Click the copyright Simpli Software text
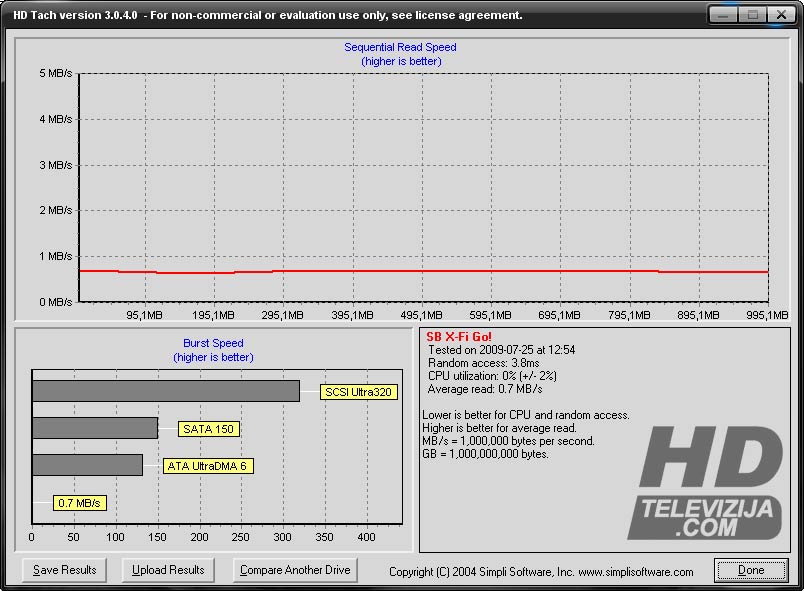Viewport: 804px width, 591px height. click(541, 572)
